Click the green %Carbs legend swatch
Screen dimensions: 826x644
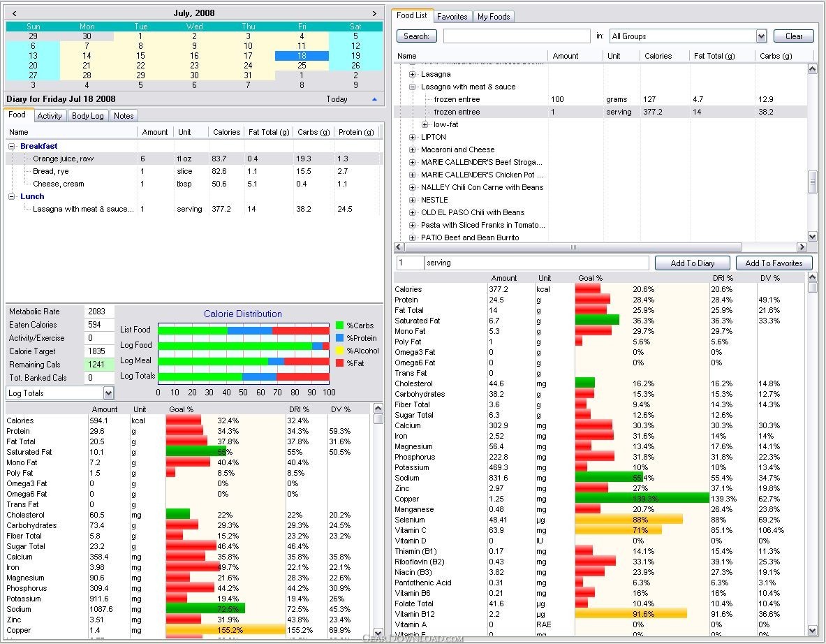click(x=340, y=325)
